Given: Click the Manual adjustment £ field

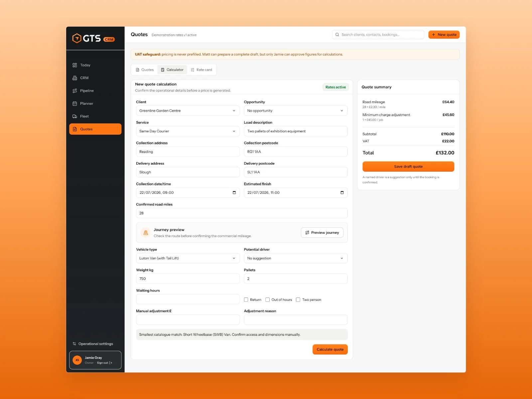Looking at the screenshot, I should 188,320.
